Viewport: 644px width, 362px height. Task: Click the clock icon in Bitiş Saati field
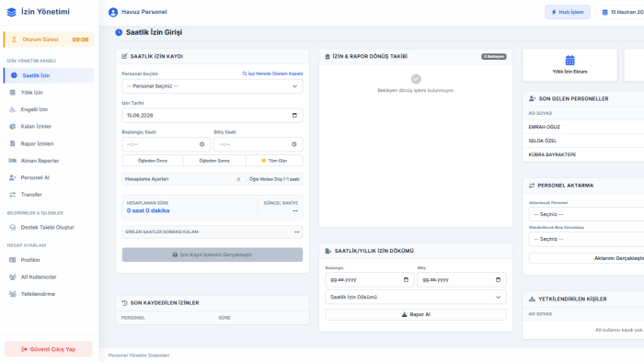pyautogui.click(x=294, y=144)
